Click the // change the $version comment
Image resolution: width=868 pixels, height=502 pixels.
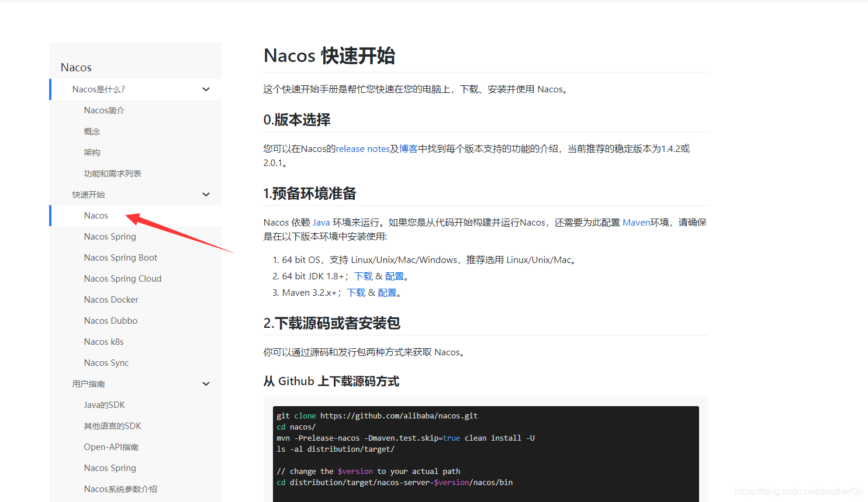pos(368,472)
